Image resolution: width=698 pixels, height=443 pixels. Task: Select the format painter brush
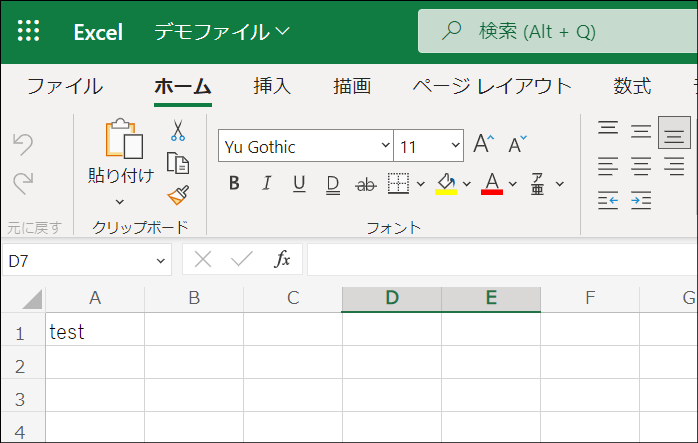coord(178,195)
